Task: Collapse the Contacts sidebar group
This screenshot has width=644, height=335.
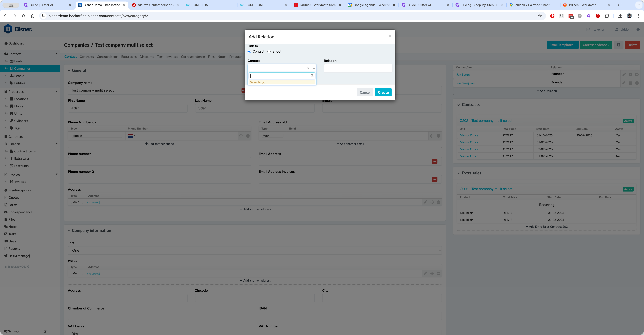Action: (x=56, y=54)
